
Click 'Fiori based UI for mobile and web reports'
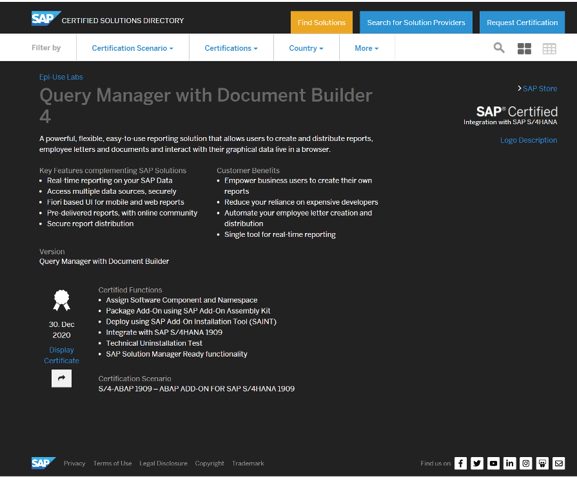click(x=116, y=202)
